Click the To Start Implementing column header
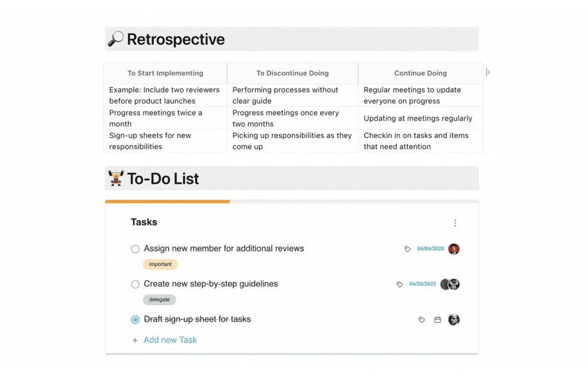Screen dimensions: 588x381 click(x=165, y=73)
